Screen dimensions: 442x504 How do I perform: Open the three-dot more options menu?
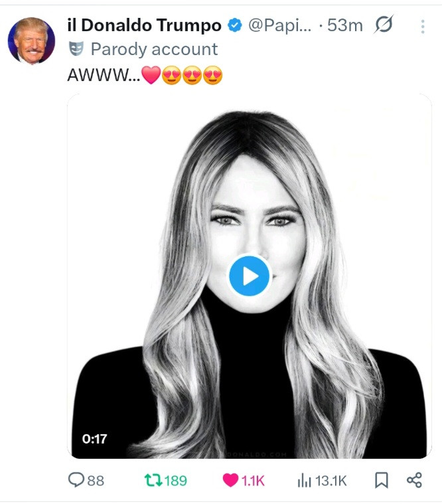tap(423, 27)
